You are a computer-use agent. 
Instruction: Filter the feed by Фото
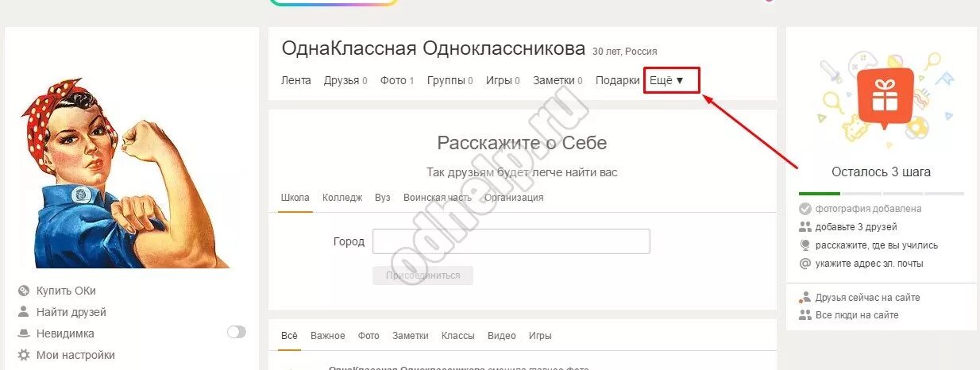point(368,336)
